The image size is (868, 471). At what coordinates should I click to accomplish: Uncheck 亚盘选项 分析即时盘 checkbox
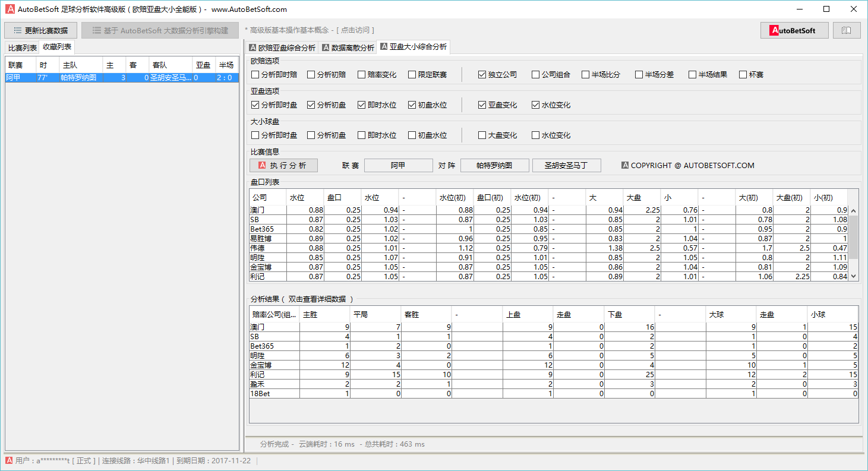pos(274,105)
